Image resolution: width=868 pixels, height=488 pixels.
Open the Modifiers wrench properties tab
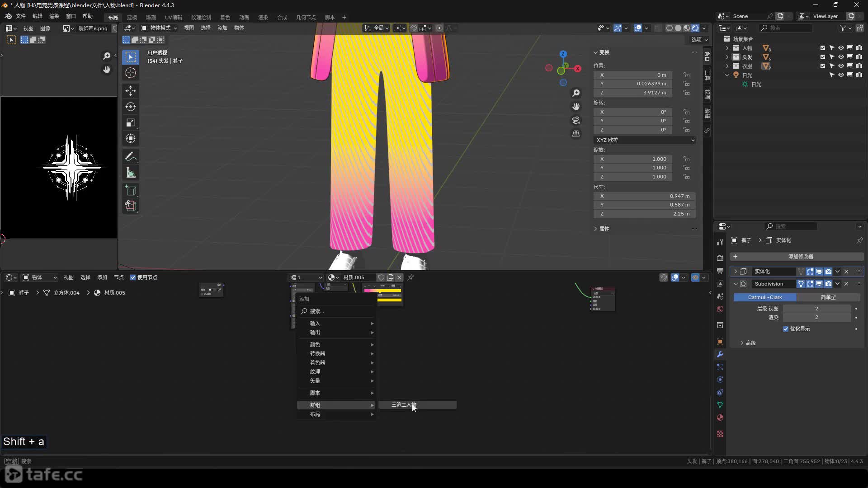(720, 354)
